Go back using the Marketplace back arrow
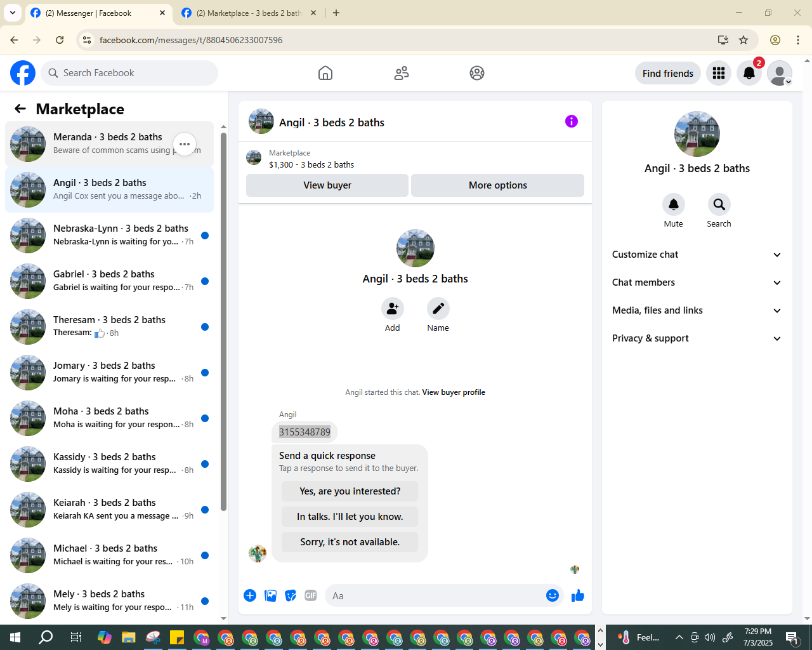The width and height of the screenshot is (812, 650). (x=20, y=109)
